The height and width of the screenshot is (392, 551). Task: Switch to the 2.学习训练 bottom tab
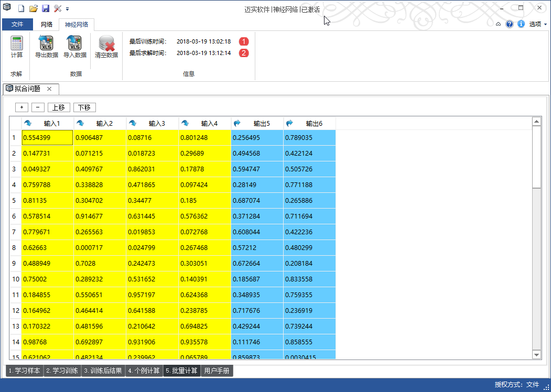62,371
